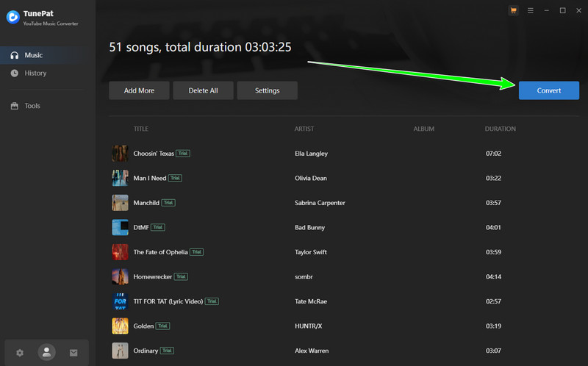Select the song title Homewrecker
The width and height of the screenshot is (588, 366).
point(153,277)
